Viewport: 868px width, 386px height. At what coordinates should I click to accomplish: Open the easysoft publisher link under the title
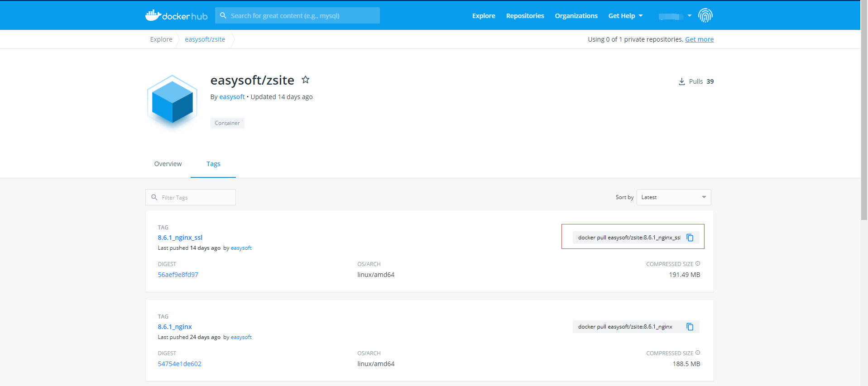pyautogui.click(x=232, y=97)
